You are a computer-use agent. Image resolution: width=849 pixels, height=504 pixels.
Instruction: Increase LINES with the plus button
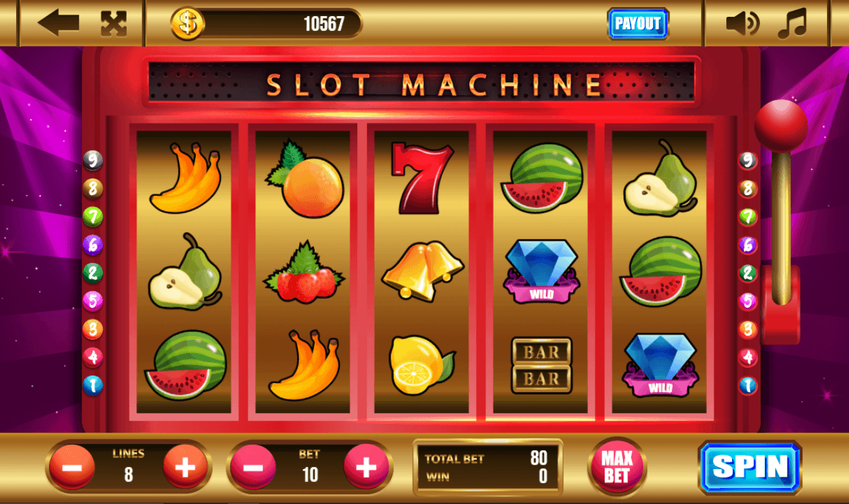coord(185,466)
